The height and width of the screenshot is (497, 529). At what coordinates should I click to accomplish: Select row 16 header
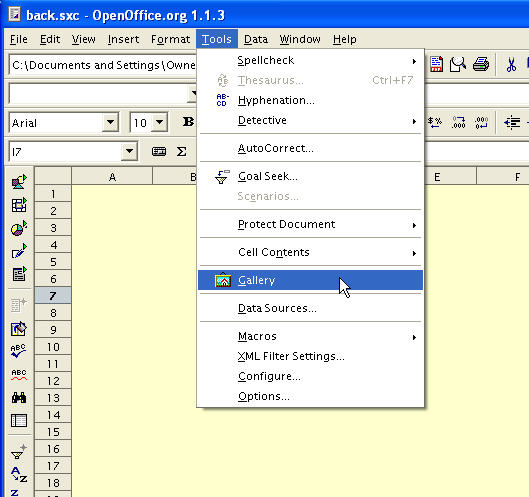coord(53,449)
